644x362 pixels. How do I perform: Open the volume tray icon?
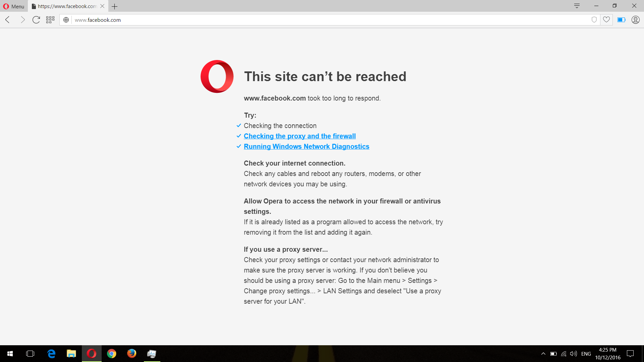[x=574, y=354]
